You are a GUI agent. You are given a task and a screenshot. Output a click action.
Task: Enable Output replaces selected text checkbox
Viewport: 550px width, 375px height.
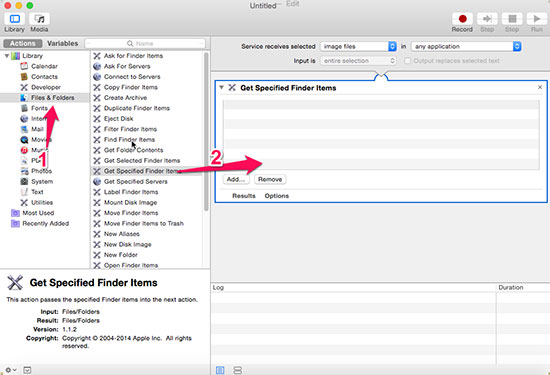pos(407,61)
